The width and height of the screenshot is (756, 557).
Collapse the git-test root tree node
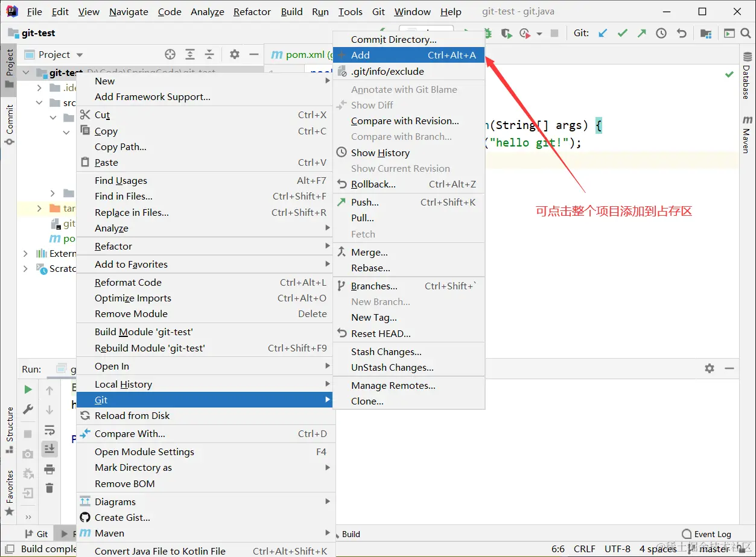pyautogui.click(x=26, y=73)
